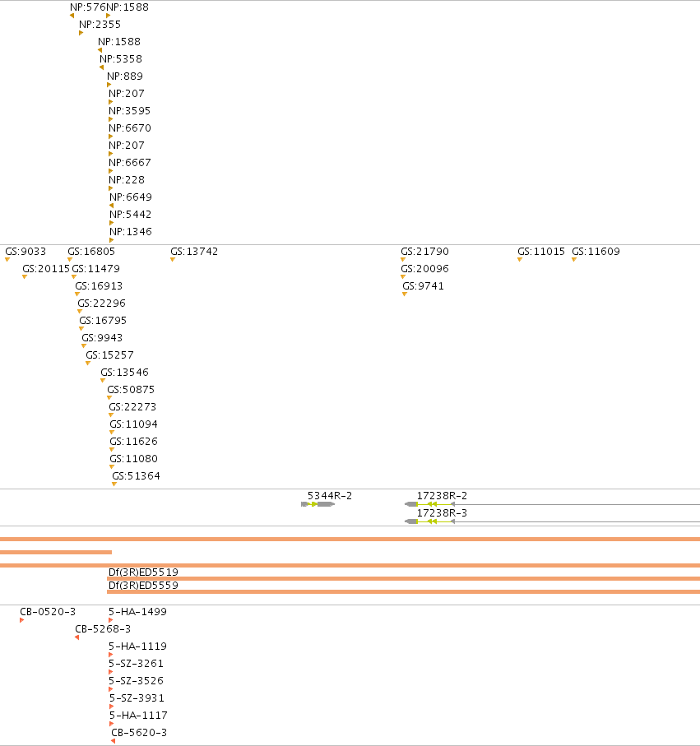Click the triangle marker under GS:22296
Image resolution: width=700 pixels, height=746 pixels.
[x=80, y=312]
